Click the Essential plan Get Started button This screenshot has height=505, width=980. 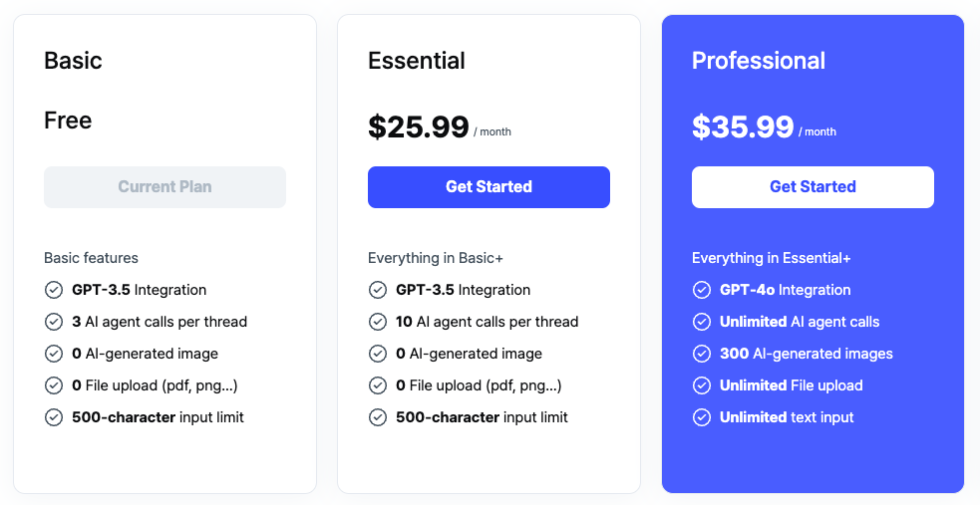click(x=489, y=187)
